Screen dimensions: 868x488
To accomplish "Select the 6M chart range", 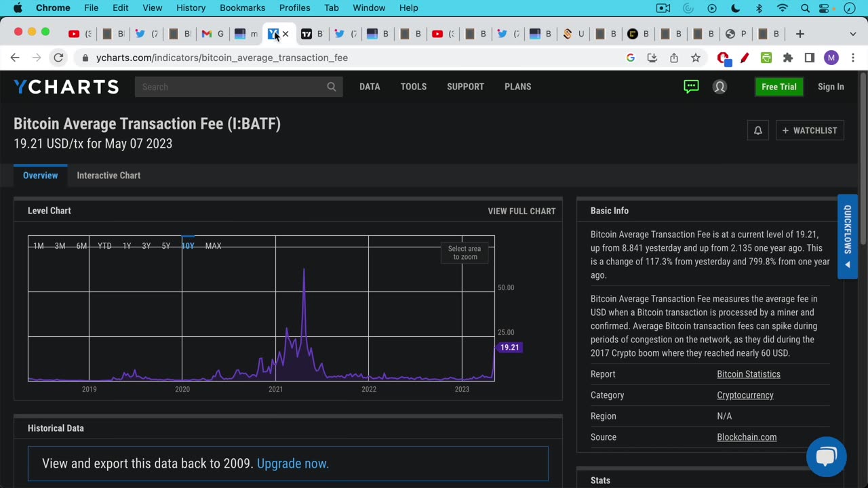I will (x=81, y=246).
